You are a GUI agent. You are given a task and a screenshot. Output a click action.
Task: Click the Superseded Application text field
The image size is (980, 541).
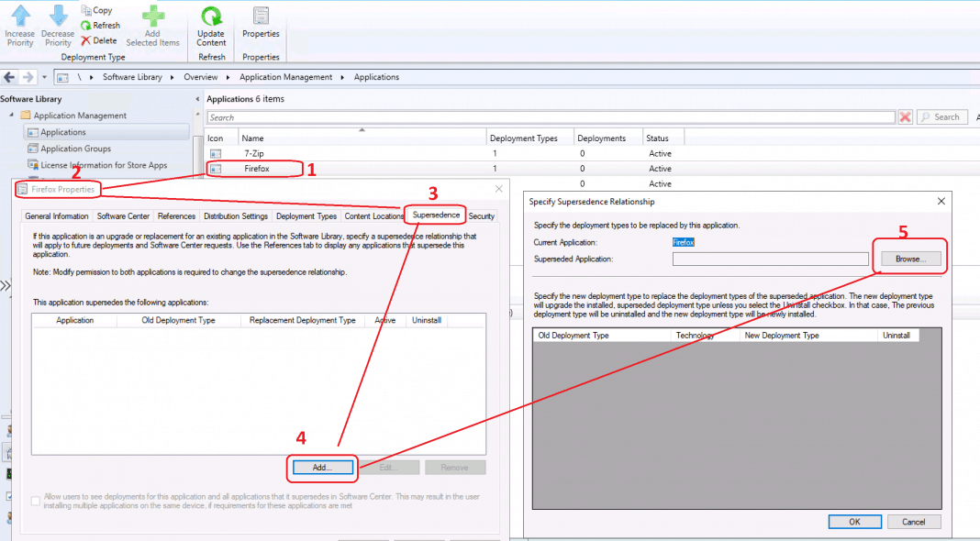(769, 259)
